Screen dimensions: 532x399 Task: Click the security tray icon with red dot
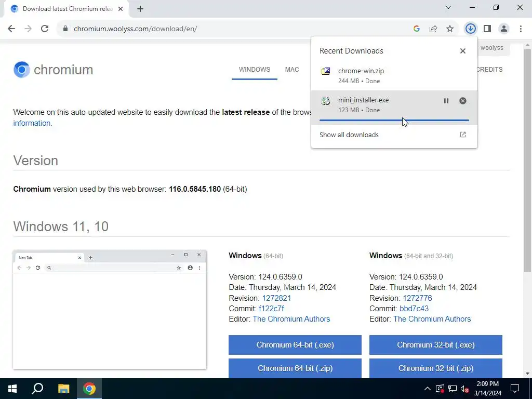(440, 389)
